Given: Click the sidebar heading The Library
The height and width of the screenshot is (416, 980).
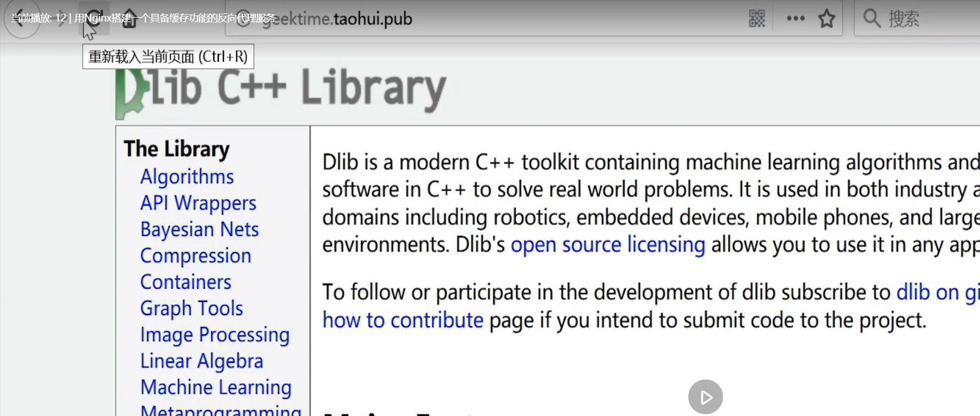Looking at the screenshot, I should pos(176,149).
